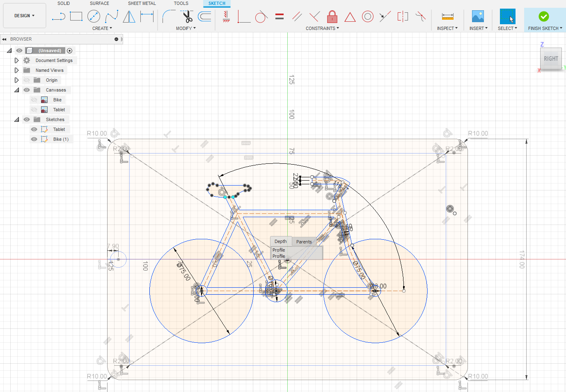Apply the Coincident constraint

coord(244,17)
